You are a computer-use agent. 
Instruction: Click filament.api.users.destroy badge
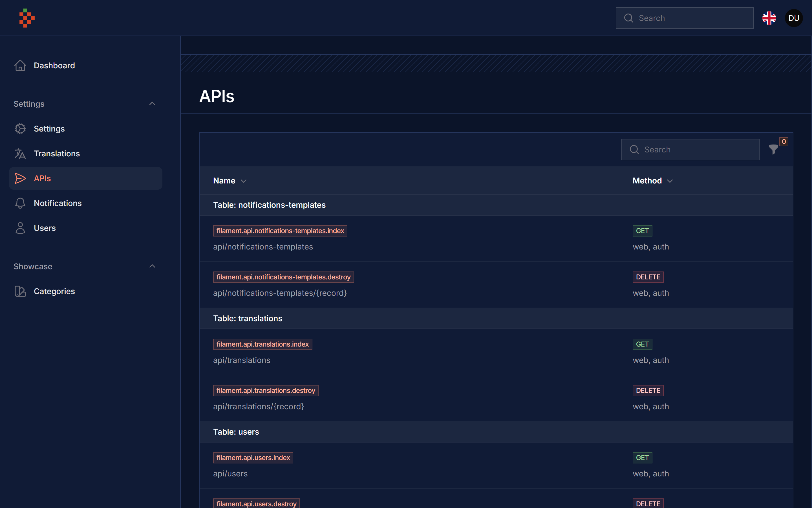click(x=256, y=504)
